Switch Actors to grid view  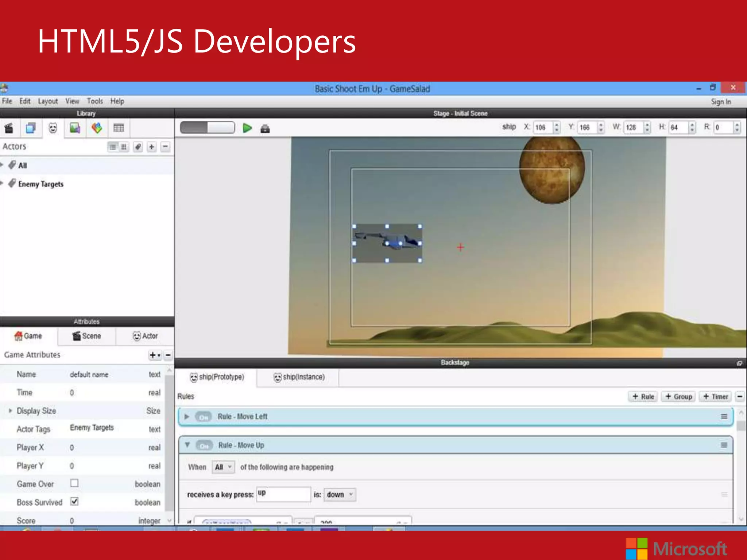click(x=124, y=147)
